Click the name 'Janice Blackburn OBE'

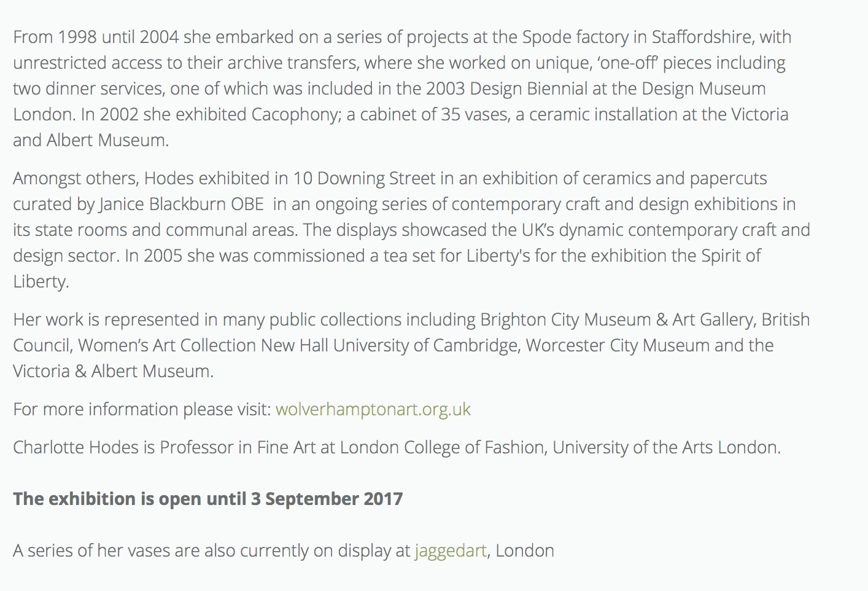181,204
